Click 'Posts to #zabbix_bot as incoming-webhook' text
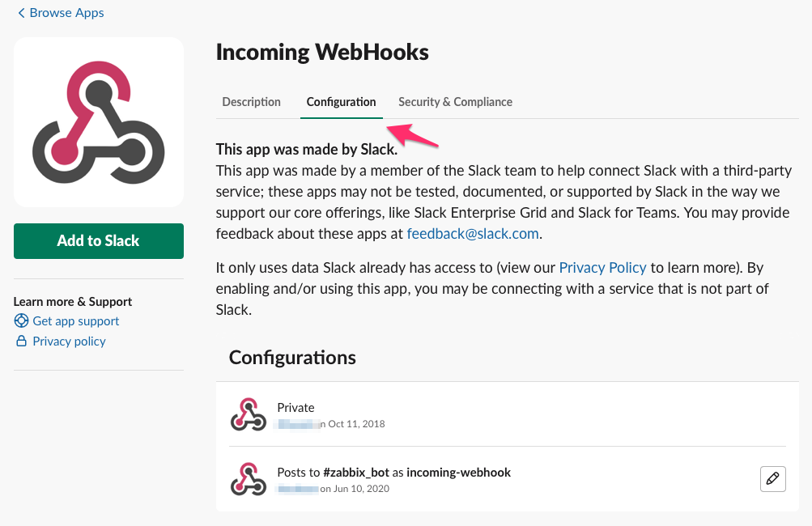The height and width of the screenshot is (526, 812). tap(393, 472)
